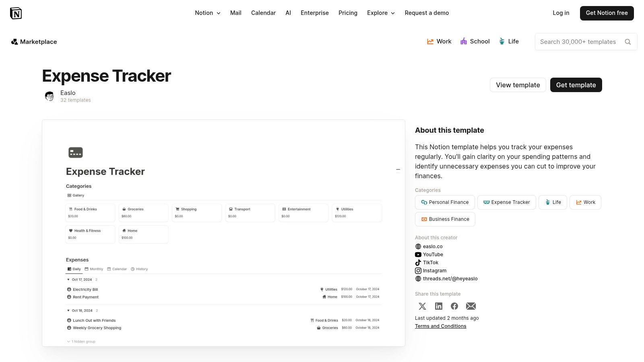
Task: Open the Terms and Conditions link
Action: pos(441,326)
